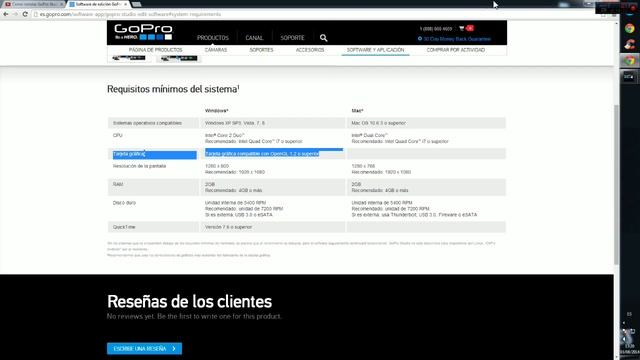
Task: Click the ESCRIBE UNA RESEÑA button
Action: coord(144,349)
